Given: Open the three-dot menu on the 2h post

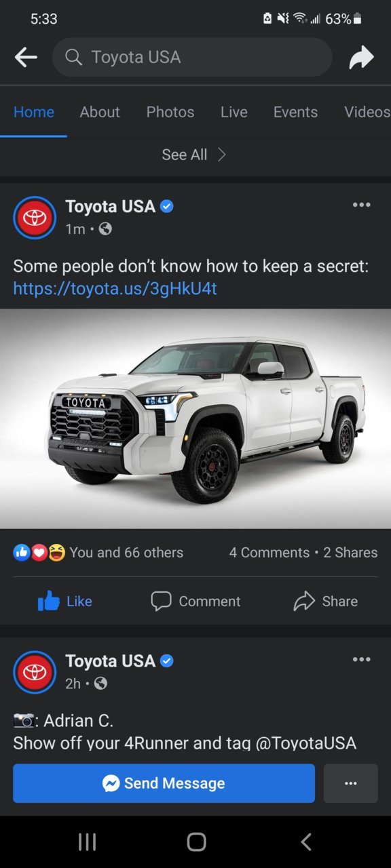Looking at the screenshot, I should click(362, 659).
